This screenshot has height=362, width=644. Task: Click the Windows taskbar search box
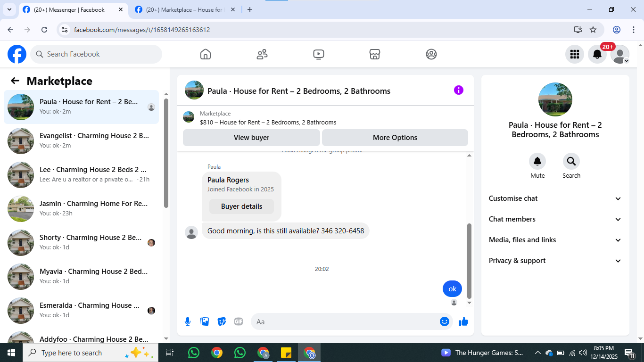(x=91, y=353)
